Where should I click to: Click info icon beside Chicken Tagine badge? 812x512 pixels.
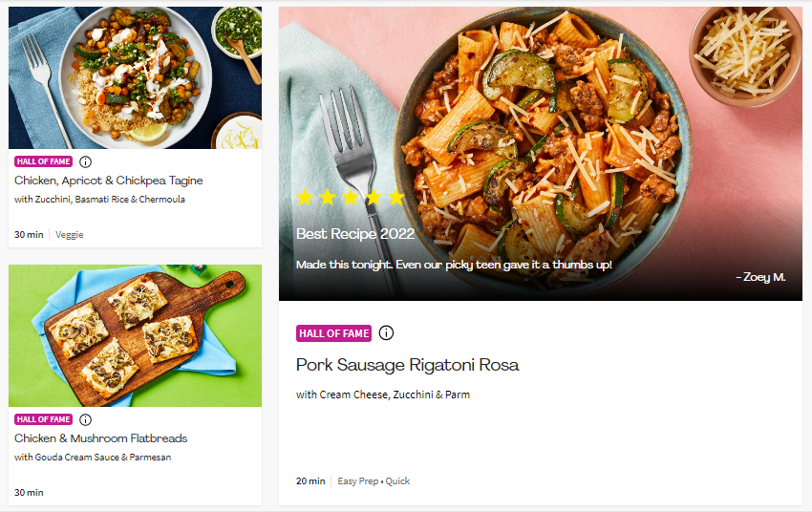pos(85,162)
